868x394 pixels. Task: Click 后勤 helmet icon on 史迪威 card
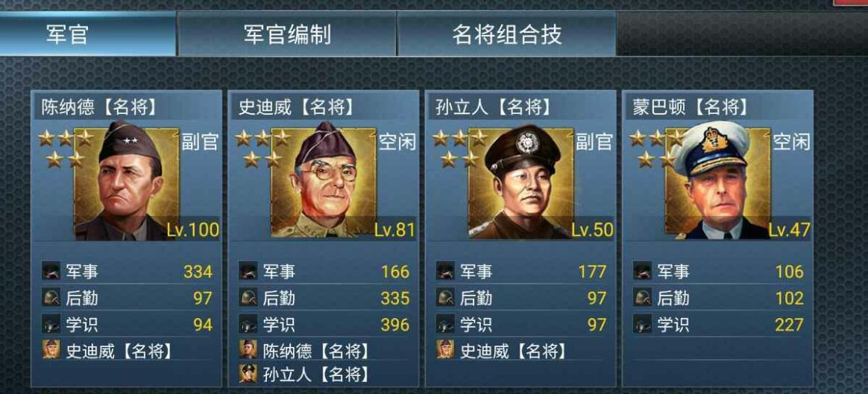point(248,298)
